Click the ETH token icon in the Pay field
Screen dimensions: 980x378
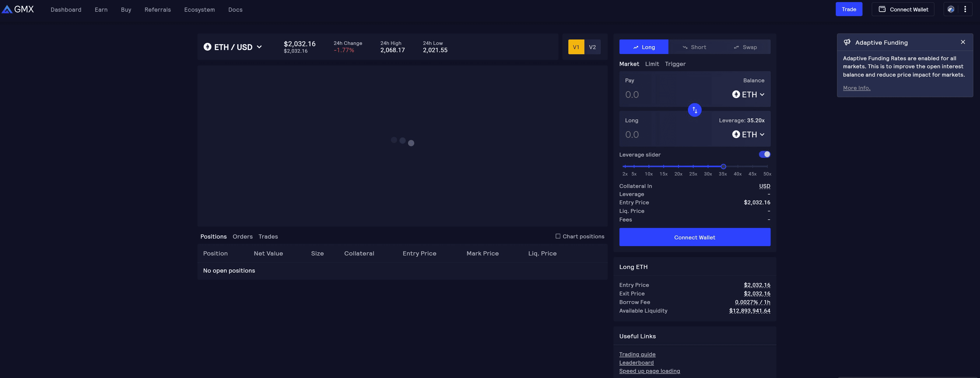pyautogui.click(x=736, y=95)
